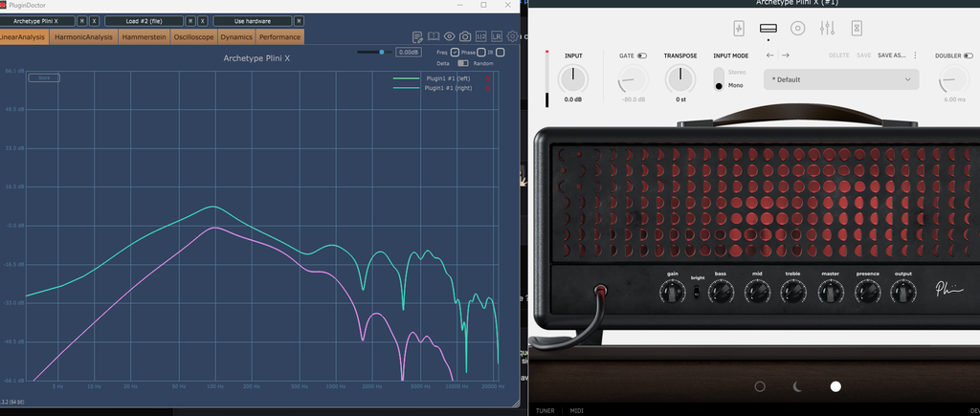The width and height of the screenshot is (980, 416).
Task: Select the amplifier section icon
Action: (768, 28)
